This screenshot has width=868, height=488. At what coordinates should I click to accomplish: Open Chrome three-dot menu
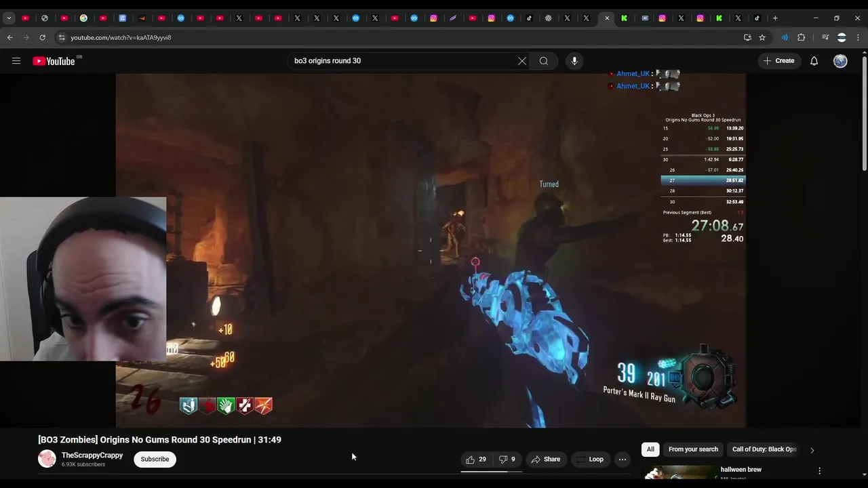click(x=858, y=38)
